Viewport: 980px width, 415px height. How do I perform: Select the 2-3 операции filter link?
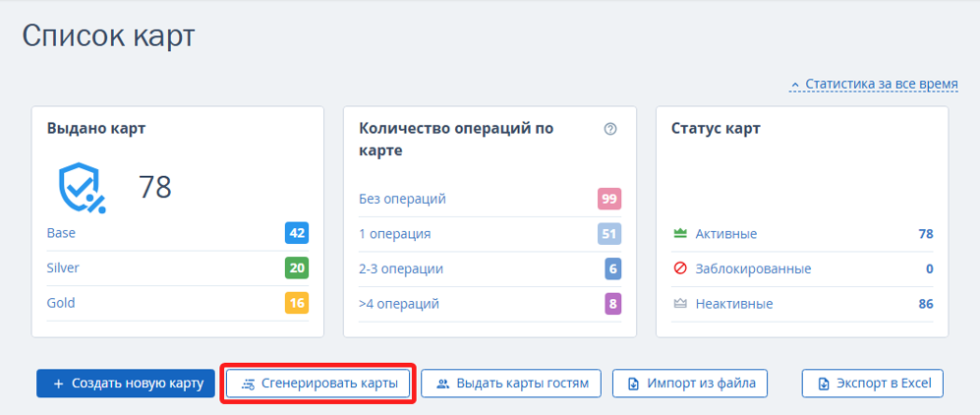pos(401,269)
